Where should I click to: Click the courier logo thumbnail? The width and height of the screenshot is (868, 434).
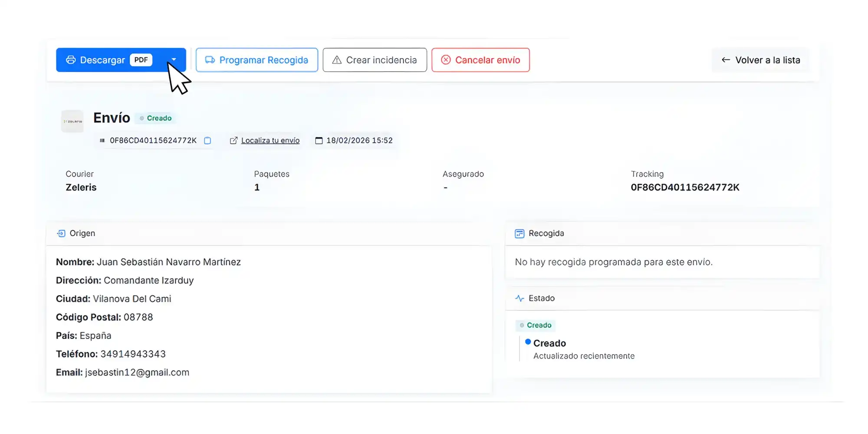click(x=72, y=122)
